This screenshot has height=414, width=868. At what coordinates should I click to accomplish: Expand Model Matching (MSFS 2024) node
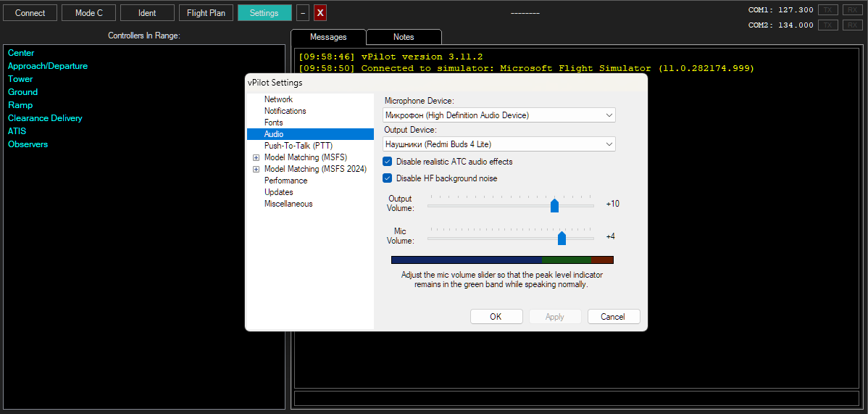click(x=256, y=169)
